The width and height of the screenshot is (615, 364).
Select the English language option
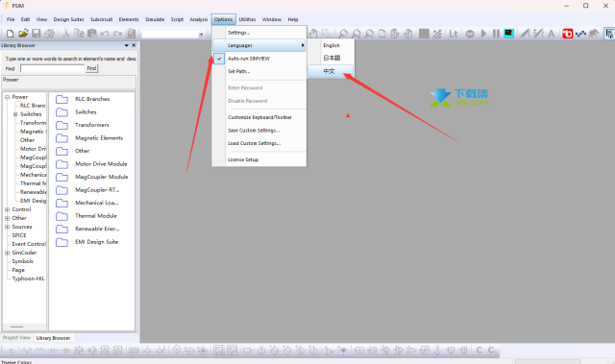[x=332, y=45]
